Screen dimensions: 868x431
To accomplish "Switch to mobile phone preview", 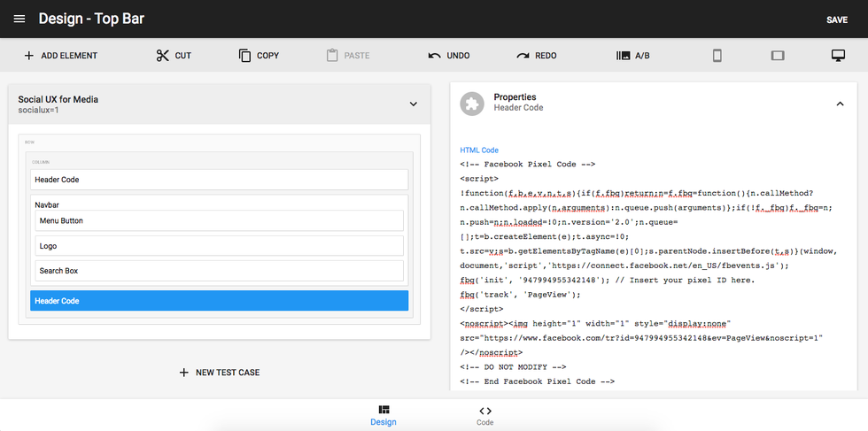I will click(x=717, y=56).
